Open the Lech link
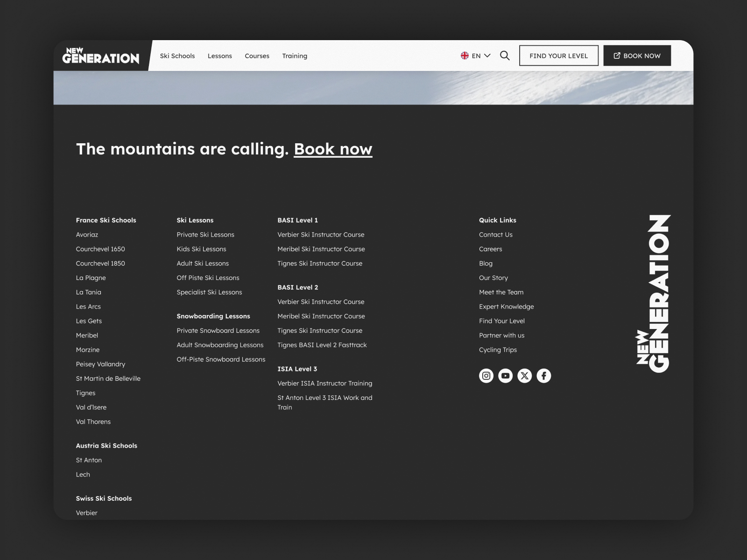 83,475
